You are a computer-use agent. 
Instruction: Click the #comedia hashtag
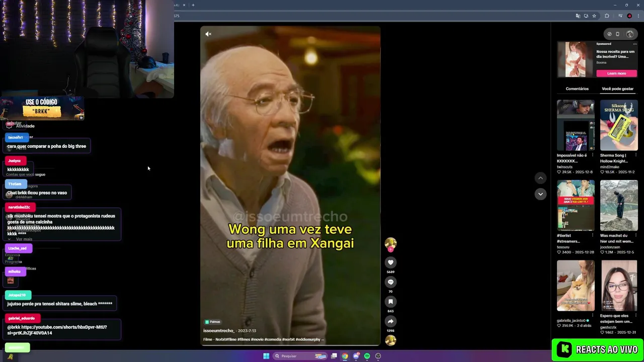[273, 339]
